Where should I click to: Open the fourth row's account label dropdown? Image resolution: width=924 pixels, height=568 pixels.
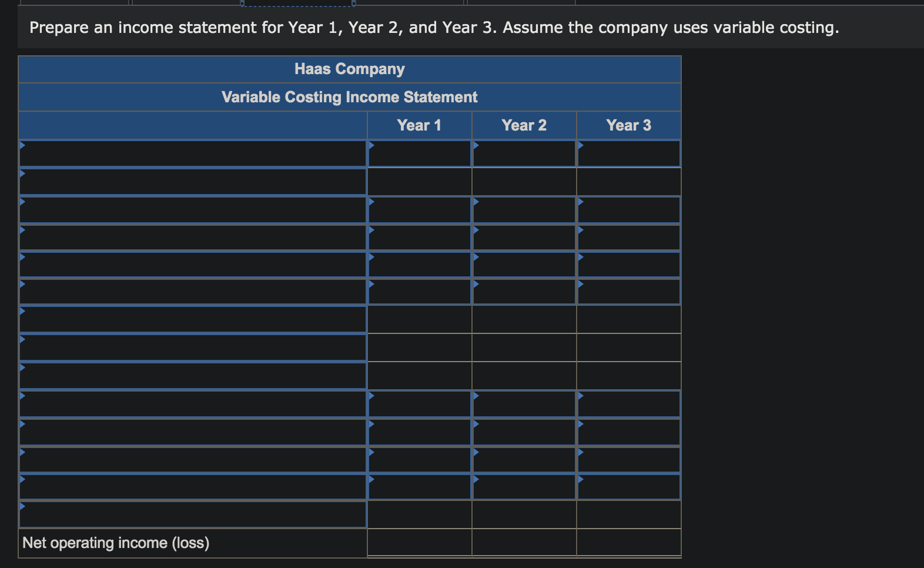193,238
